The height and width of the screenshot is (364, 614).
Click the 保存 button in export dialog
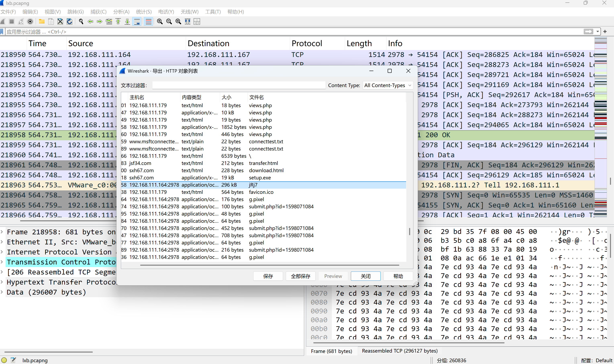(268, 276)
